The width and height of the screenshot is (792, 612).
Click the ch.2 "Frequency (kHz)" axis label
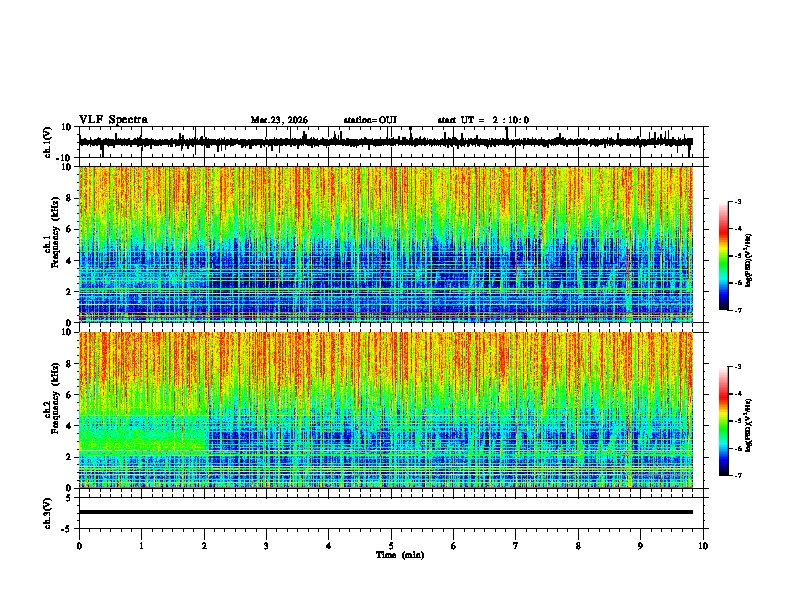[x=56, y=398]
